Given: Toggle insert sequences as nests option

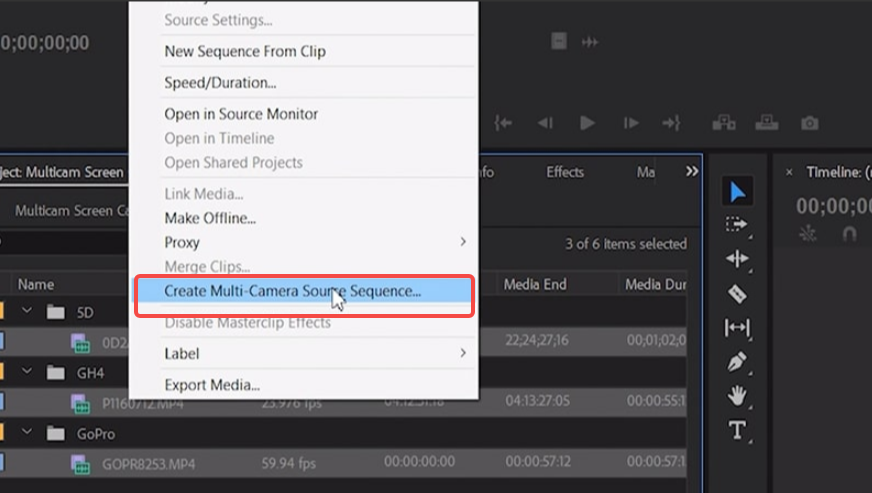Looking at the screenshot, I should click(808, 233).
